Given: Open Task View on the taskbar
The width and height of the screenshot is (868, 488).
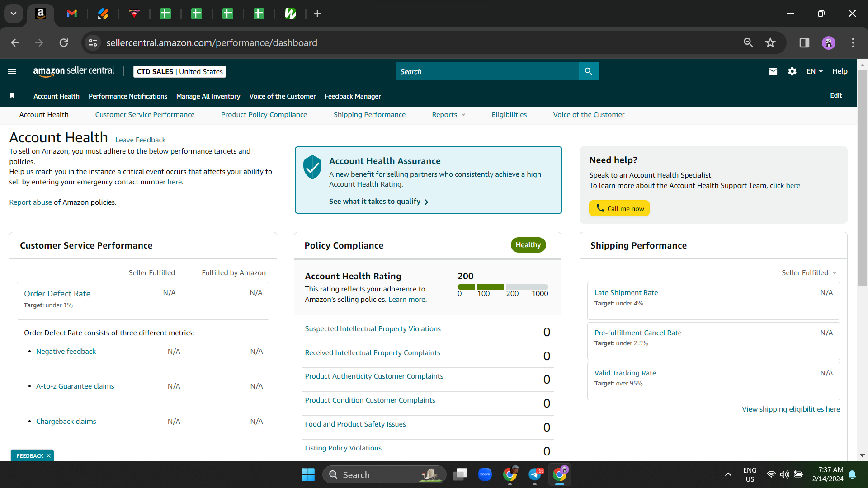Looking at the screenshot, I should (x=460, y=474).
